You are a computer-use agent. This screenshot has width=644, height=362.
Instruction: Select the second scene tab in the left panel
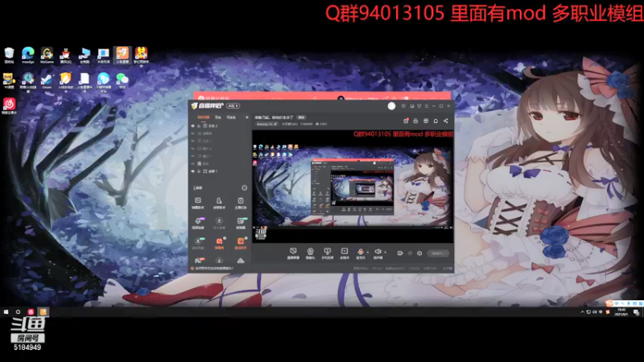pyautogui.click(x=218, y=117)
